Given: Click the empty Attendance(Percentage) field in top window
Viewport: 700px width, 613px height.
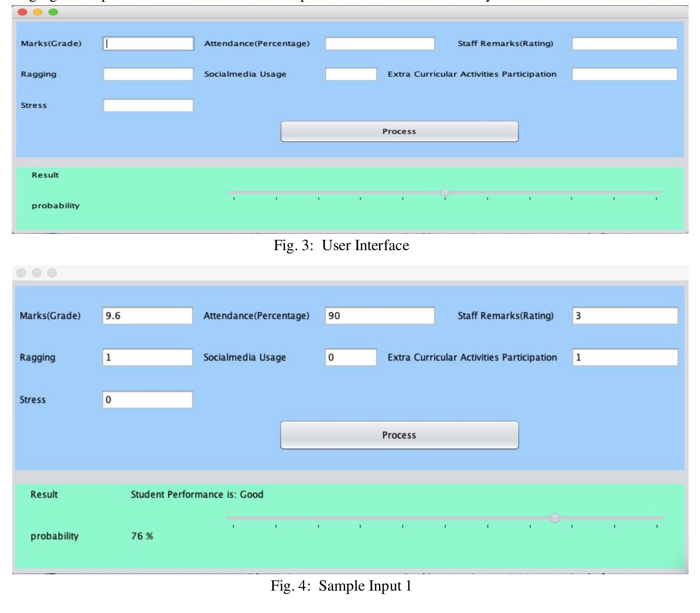Looking at the screenshot, I should click(380, 43).
